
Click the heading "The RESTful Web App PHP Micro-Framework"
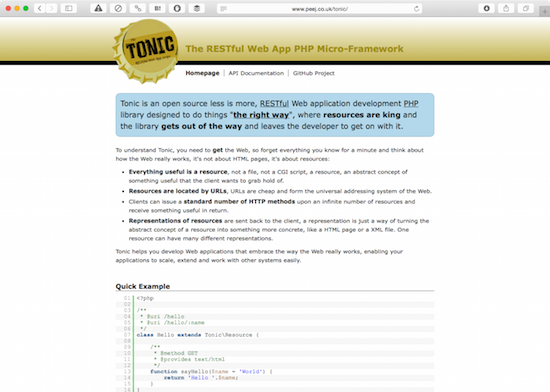294,49
